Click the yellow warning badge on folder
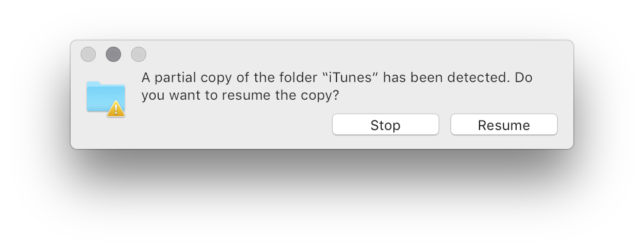The image size is (644, 250). point(116,109)
